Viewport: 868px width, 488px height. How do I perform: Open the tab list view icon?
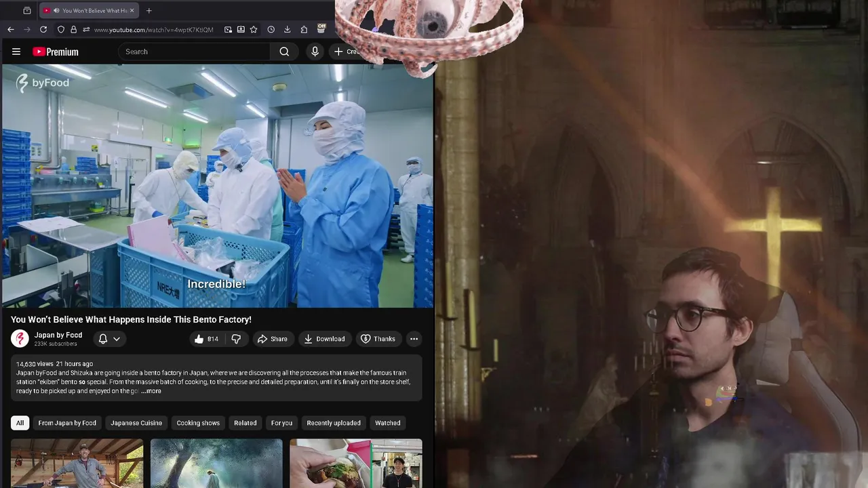point(27,11)
